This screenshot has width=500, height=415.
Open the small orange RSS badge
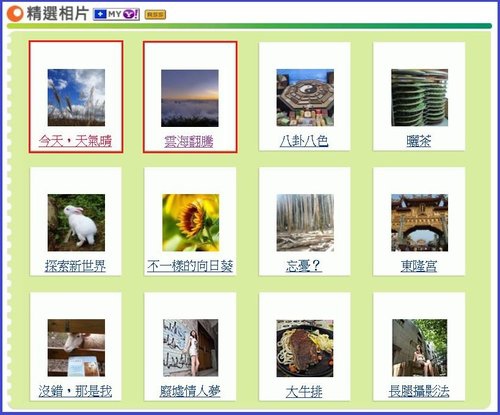[155, 14]
